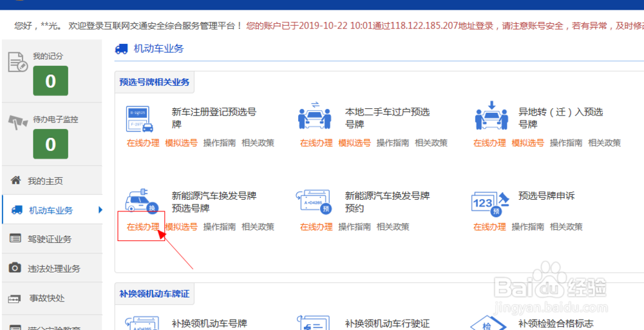644x330 pixels.
Task: Click 在线办理 under 新能源汽车换发号牌预约
Action: pos(316,226)
